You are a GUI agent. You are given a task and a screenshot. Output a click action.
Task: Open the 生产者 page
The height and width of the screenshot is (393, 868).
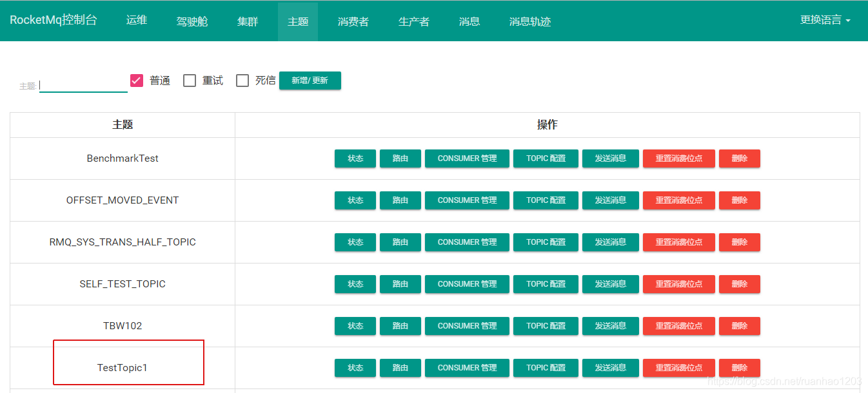pyautogui.click(x=414, y=21)
